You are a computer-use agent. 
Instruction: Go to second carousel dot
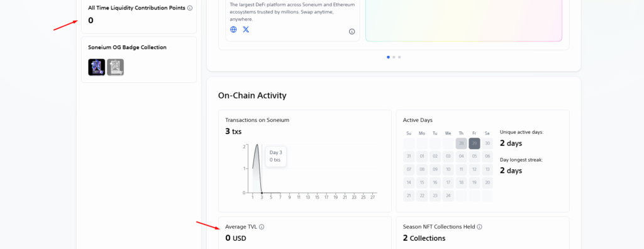394,57
